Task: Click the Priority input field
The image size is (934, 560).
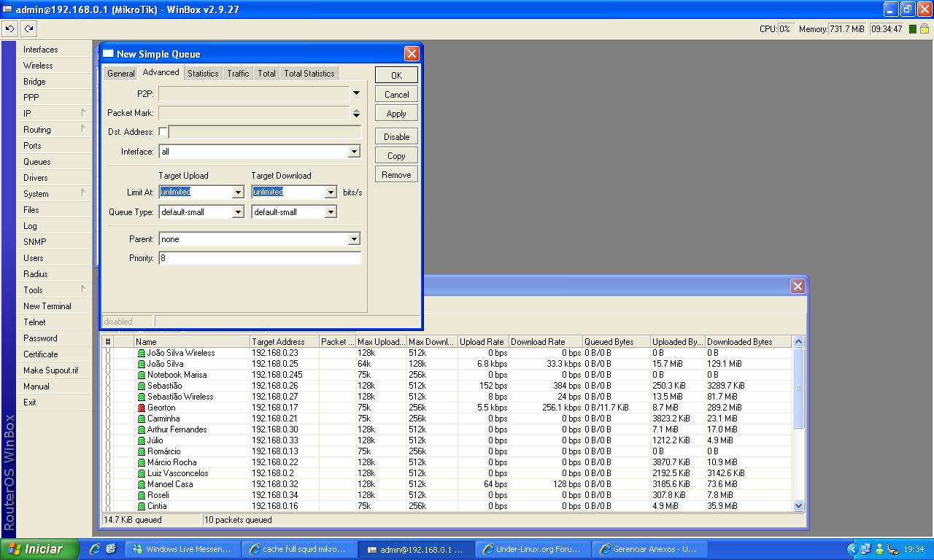Action: point(260,258)
